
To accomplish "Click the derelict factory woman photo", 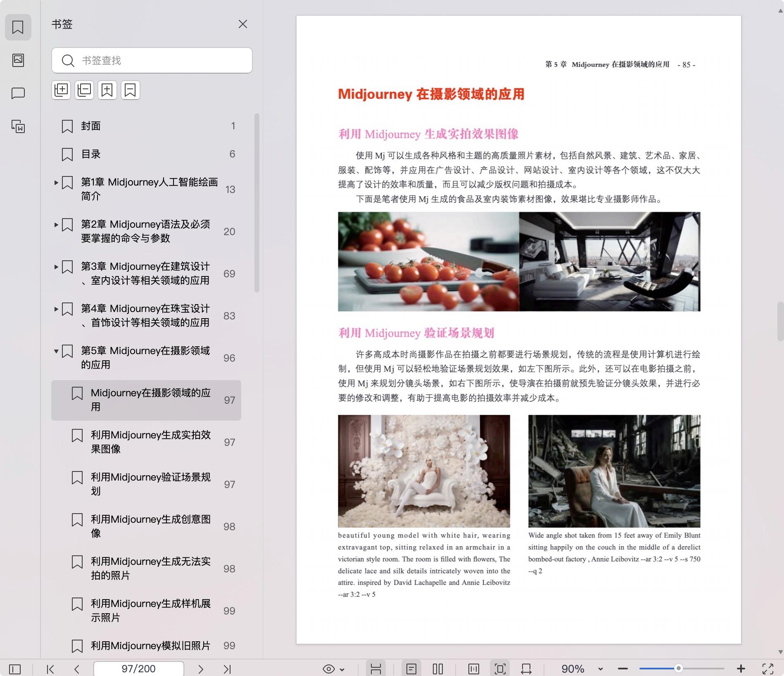I will [x=614, y=471].
